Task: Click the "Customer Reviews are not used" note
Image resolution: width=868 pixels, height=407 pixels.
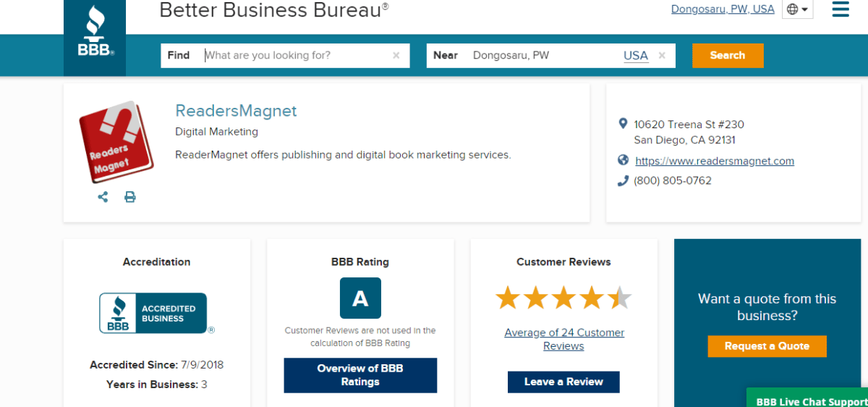Action: [360, 337]
